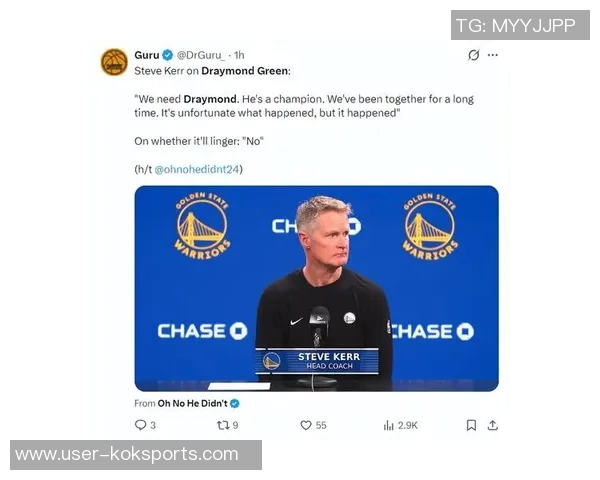Play the Steve Kerr video thumbnail
The image size is (600, 480).
click(316, 288)
